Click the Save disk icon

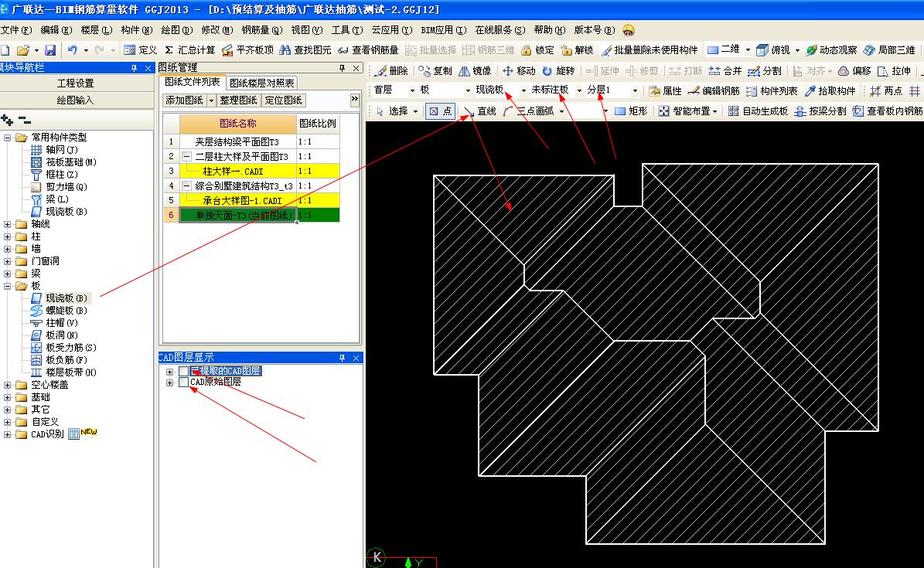pyautogui.click(x=50, y=50)
